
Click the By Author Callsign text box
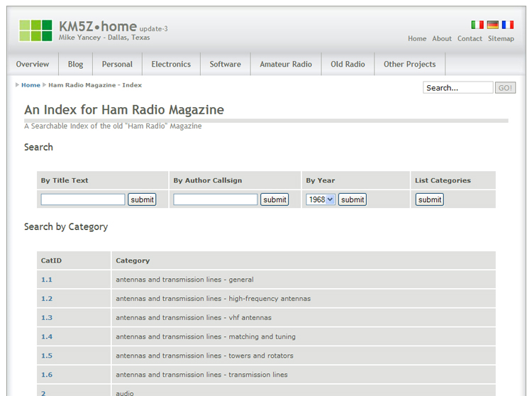tap(215, 199)
